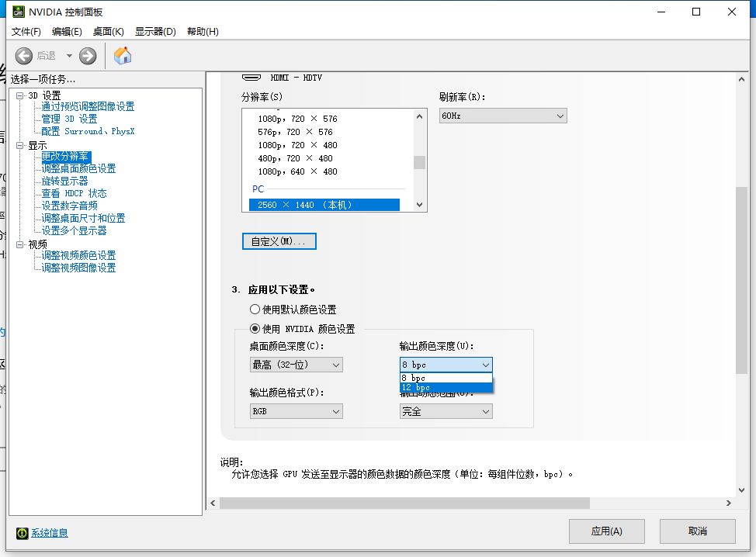Open 通过预览调整图像设置
The width and height of the screenshot is (756, 557).
(88, 106)
